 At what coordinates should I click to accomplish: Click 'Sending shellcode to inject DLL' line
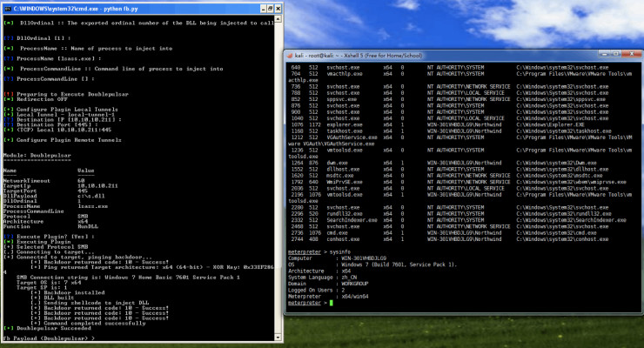click(90, 303)
